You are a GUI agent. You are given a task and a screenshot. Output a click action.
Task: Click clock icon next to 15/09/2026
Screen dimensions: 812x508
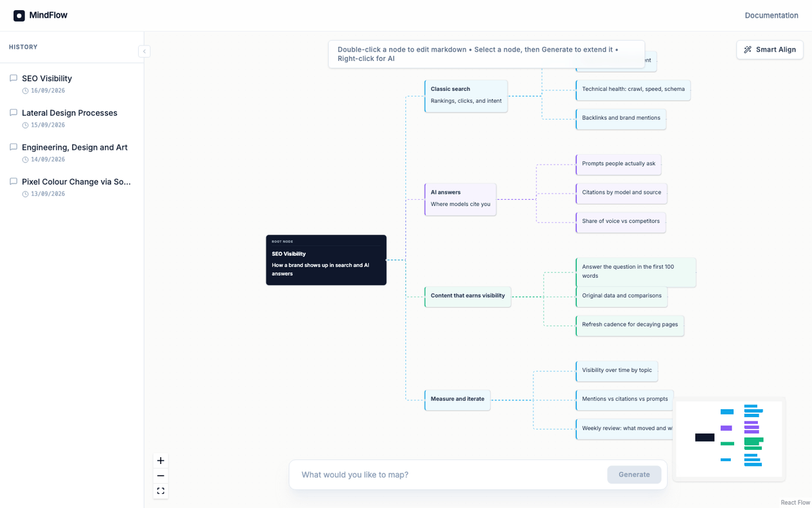[25, 125]
